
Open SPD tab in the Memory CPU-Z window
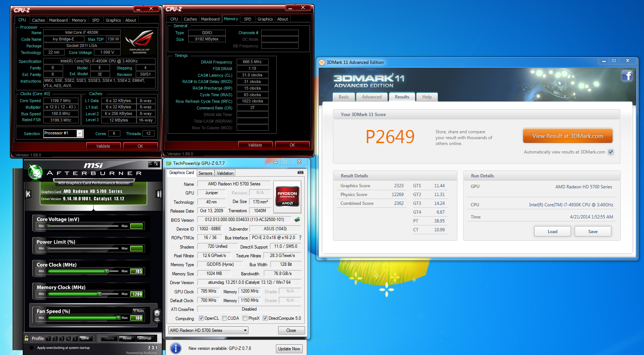[x=248, y=19]
